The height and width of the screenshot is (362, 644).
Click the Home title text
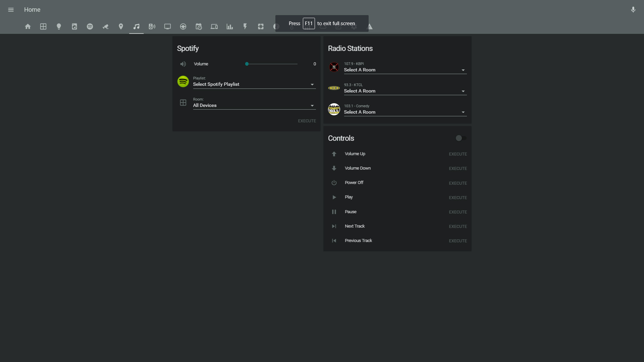click(32, 10)
